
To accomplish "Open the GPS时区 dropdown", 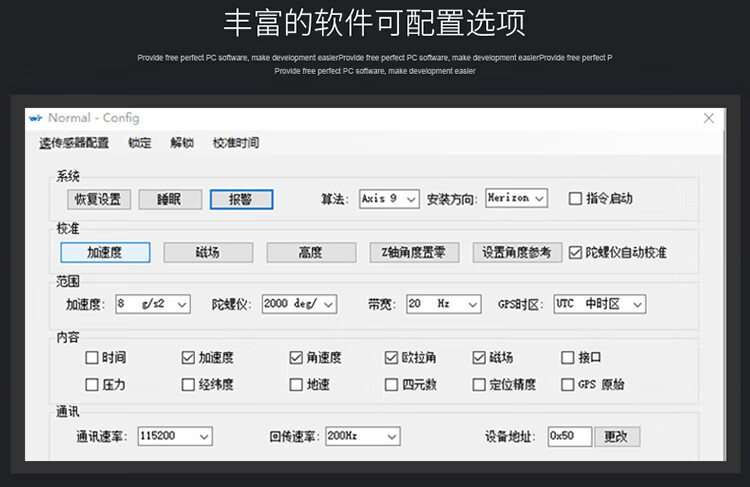I will [x=599, y=304].
